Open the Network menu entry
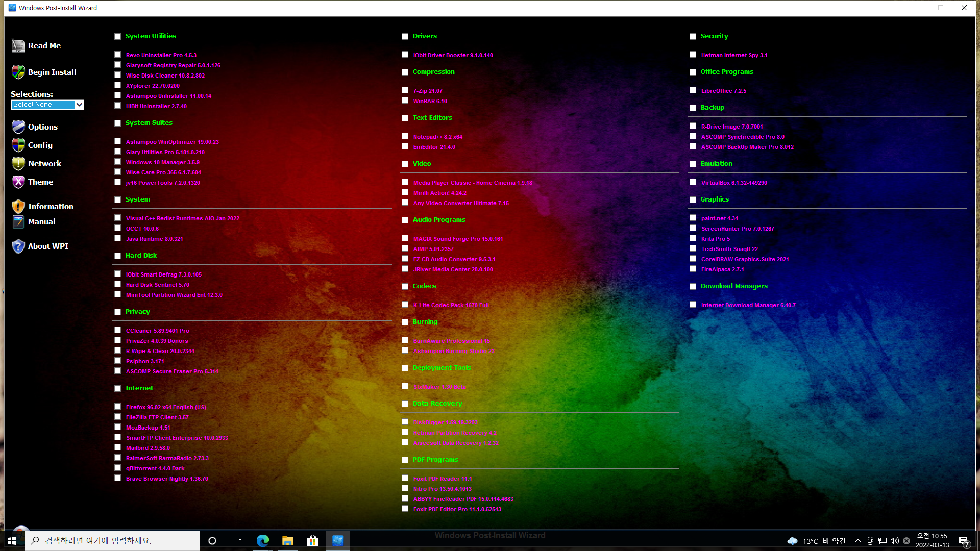Viewport: 980px width, 551px height. [x=44, y=164]
